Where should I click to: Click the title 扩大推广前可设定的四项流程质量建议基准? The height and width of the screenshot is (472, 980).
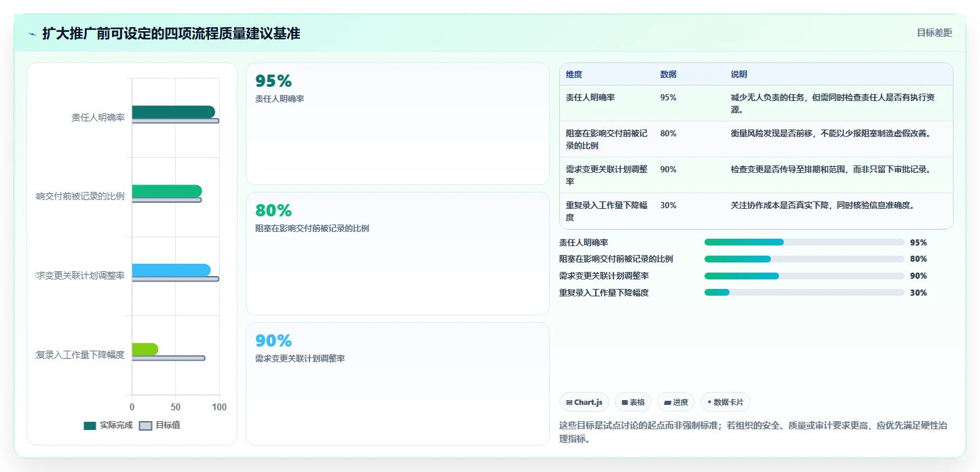171,34
